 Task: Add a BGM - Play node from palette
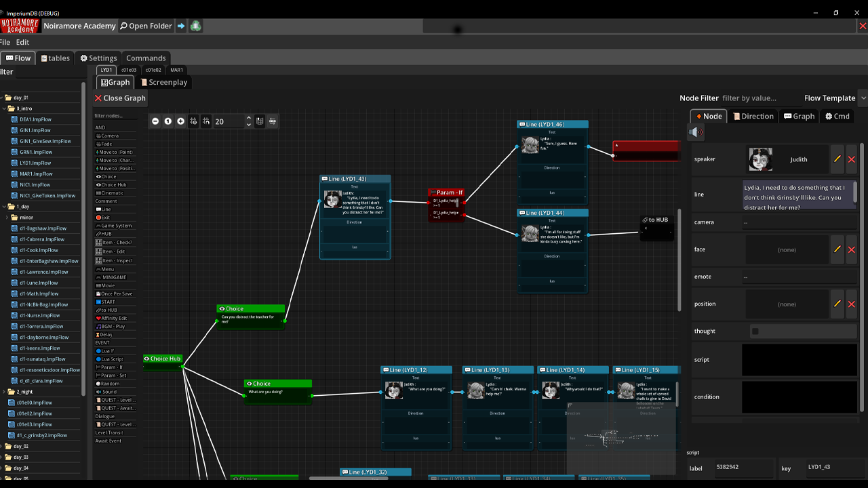[x=115, y=326]
